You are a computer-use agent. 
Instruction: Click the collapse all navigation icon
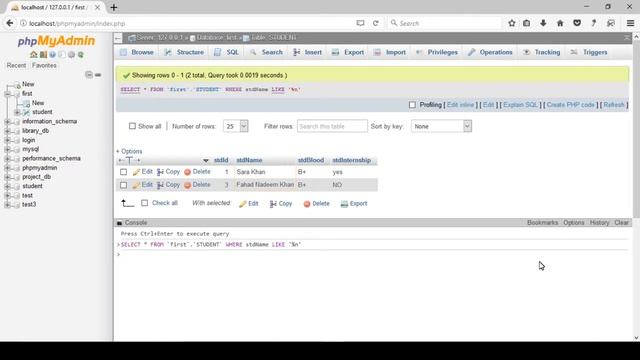click(89, 74)
